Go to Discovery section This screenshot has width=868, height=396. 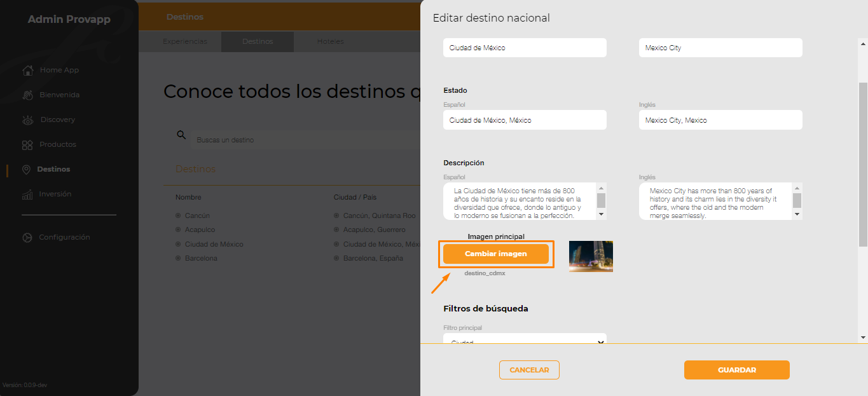(x=58, y=119)
